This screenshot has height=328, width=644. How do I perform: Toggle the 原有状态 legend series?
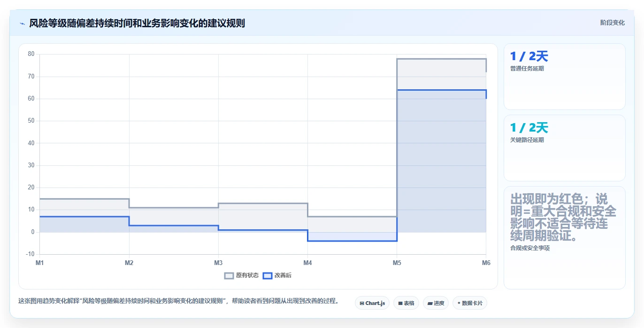point(242,275)
